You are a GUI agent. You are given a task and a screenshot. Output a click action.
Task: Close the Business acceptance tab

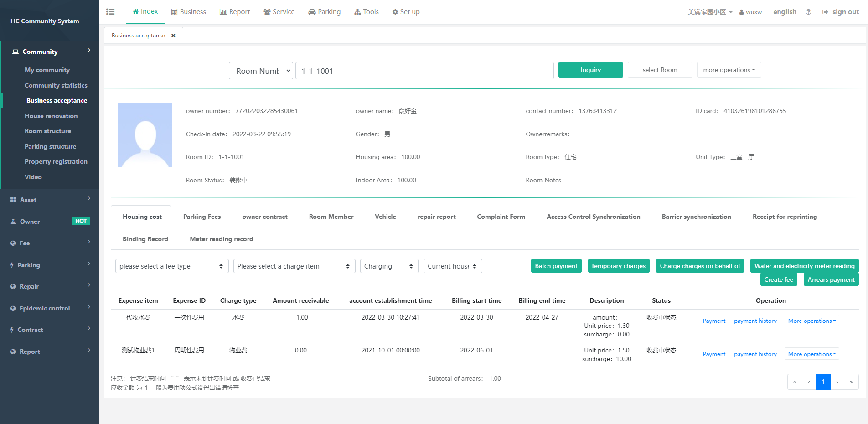pos(173,36)
